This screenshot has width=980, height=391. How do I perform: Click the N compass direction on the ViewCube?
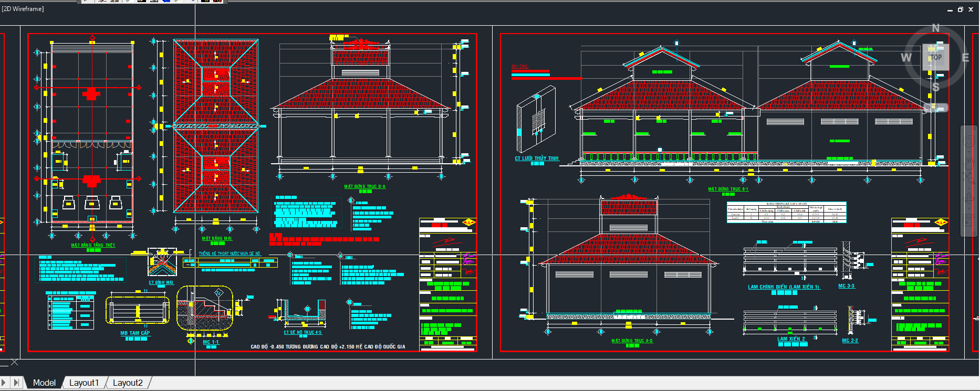click(935, 28)
